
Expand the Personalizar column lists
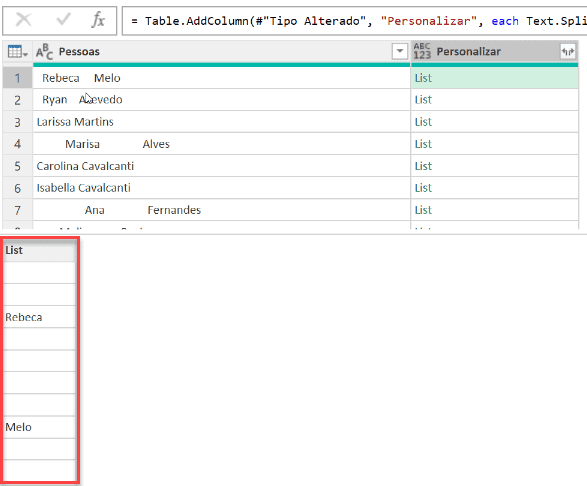click(568, 52)
